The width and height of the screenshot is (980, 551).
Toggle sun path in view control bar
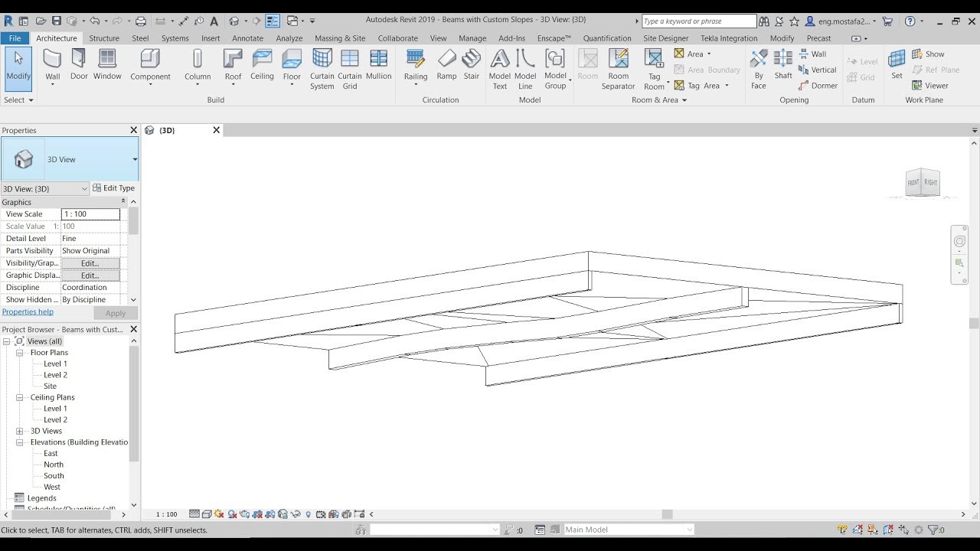[218, 514]
